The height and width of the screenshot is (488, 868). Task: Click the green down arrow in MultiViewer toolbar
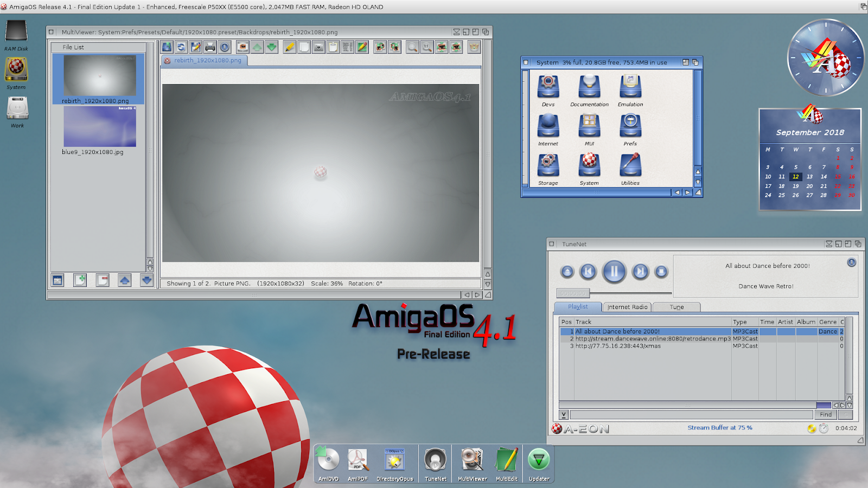click(x=272, y=47)
